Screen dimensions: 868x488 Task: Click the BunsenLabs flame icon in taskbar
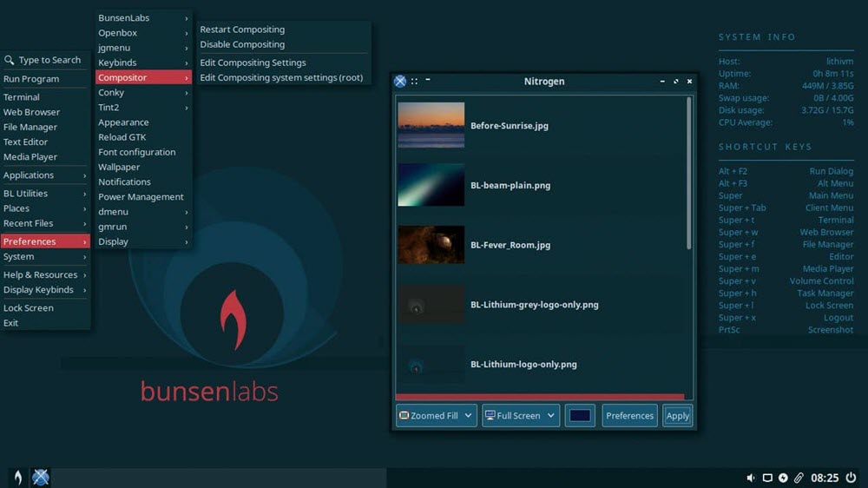click(x=17, y=477)
